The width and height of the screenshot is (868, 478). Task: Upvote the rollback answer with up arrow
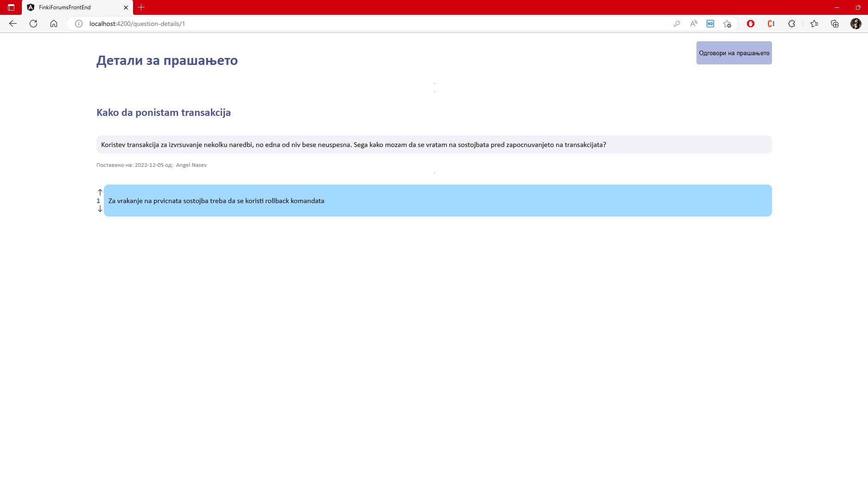click(100, 192)
